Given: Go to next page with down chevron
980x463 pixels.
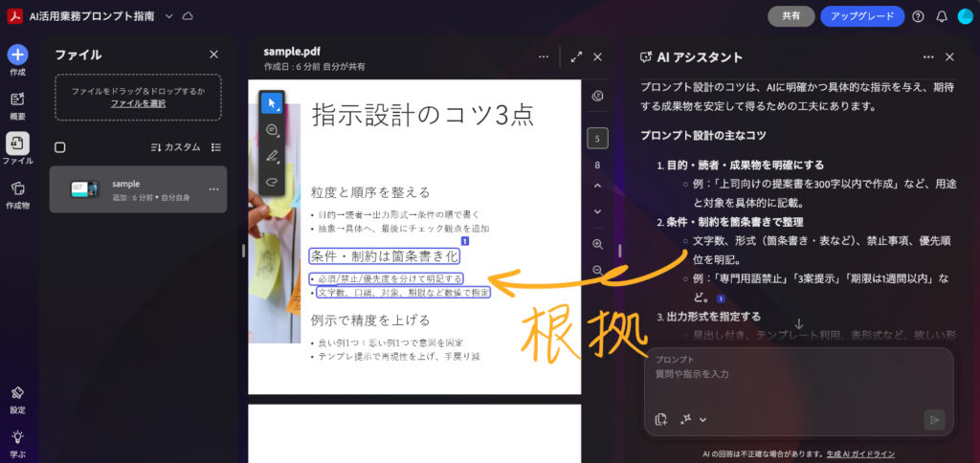Looking at the screenshot, I should [597, 211].
